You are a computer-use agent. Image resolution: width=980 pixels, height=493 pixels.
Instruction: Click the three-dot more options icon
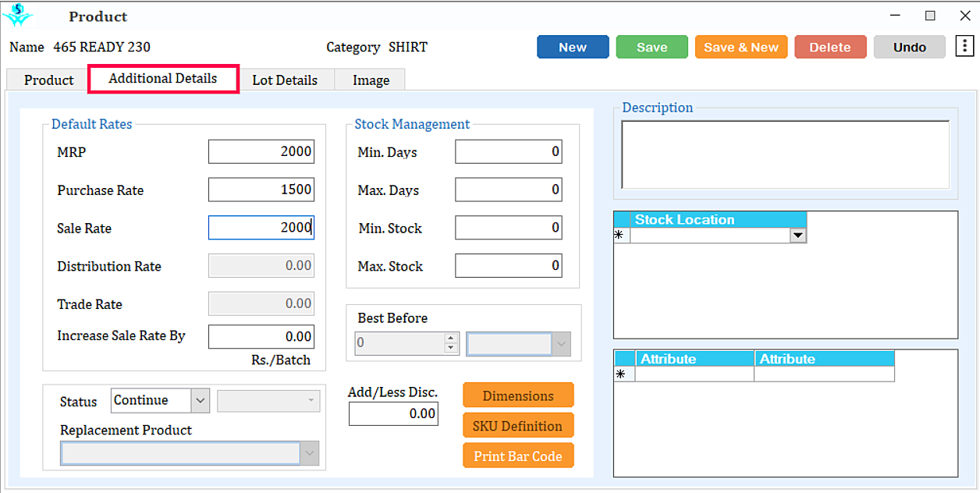[964, 47]
